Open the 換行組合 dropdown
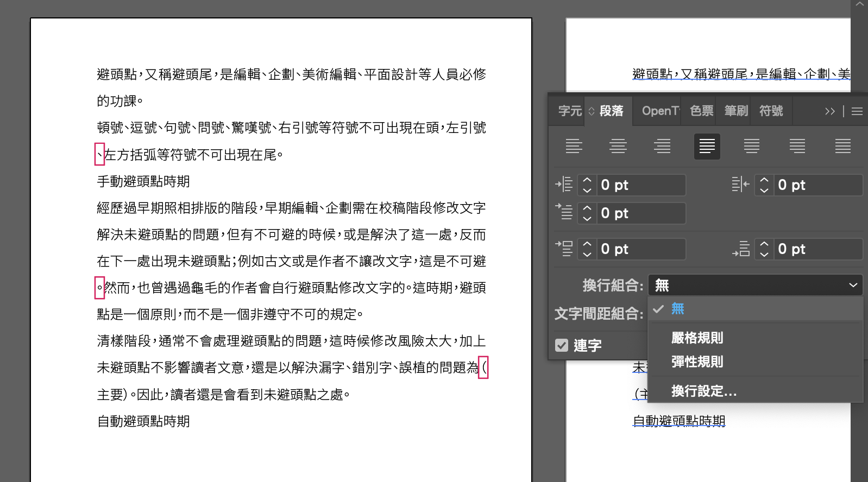The width and height of the screenshot is (868, 482). tap(755, 285)
